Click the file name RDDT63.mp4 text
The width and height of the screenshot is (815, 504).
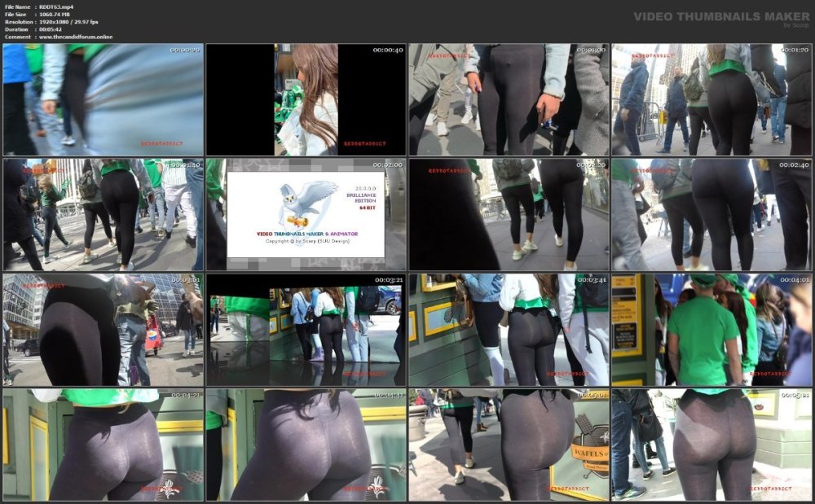pyautogui.click(x=56, y=7)
